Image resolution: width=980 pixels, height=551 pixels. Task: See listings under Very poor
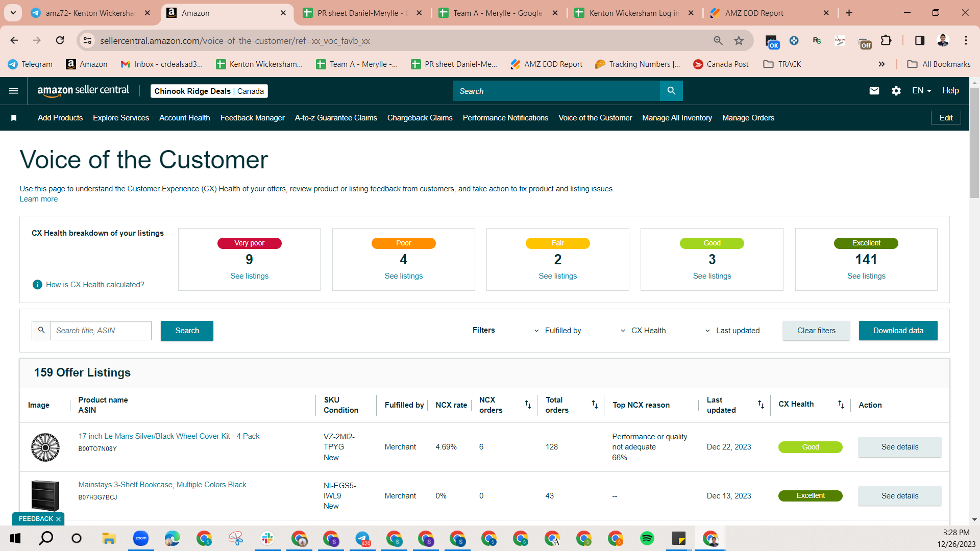pyautogui.click(x=250, y=276)
